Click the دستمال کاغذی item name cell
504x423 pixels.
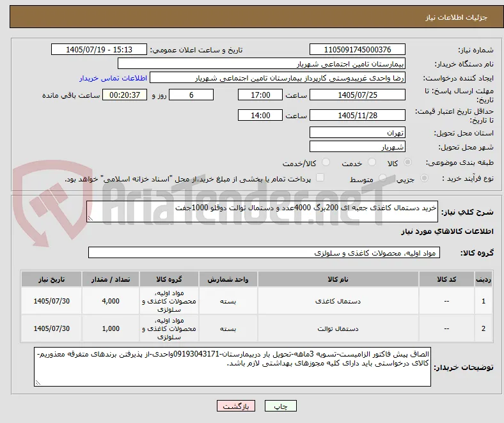point(338,301)
